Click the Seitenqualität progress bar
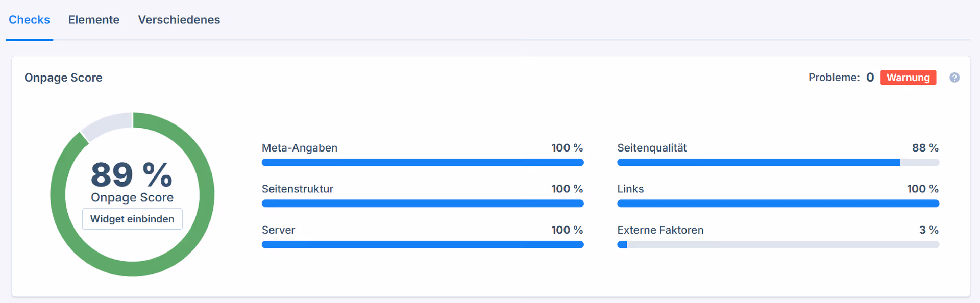The height and width of the screenshot is (303, 980). pos(778,162)
